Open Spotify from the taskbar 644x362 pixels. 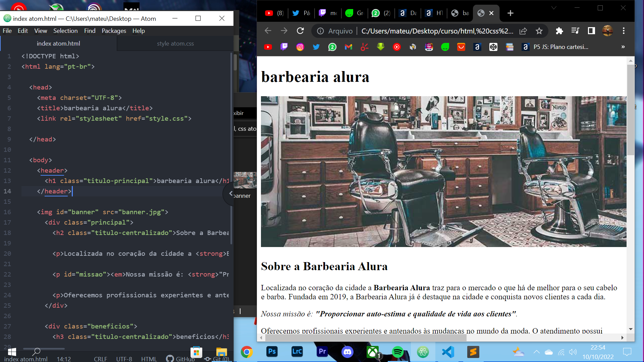[398, 352]
